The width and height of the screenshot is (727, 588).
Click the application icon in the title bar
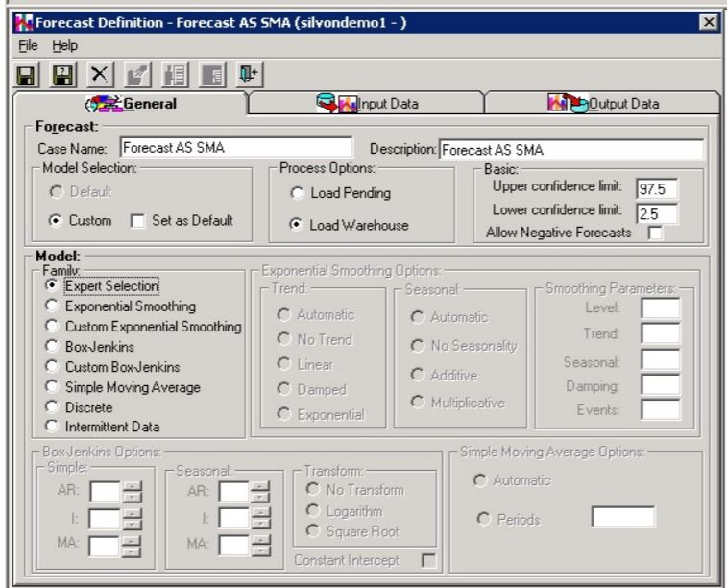(24, 22)
